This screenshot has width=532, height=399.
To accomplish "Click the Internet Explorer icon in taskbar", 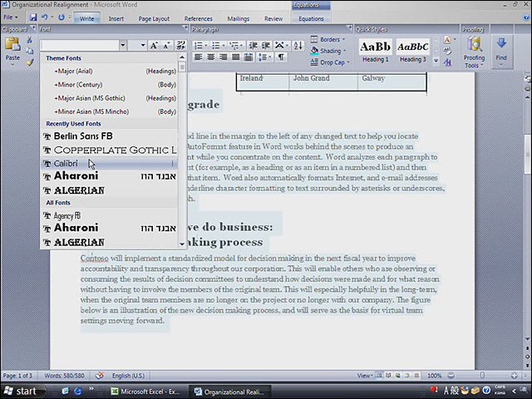I will point(77,392).
